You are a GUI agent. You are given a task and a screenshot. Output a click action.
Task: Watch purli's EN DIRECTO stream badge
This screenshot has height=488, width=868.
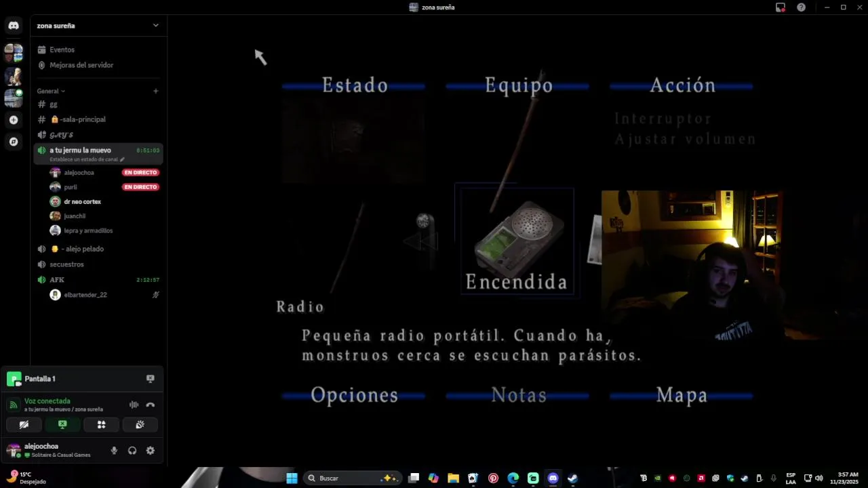[x=140, y=187]
